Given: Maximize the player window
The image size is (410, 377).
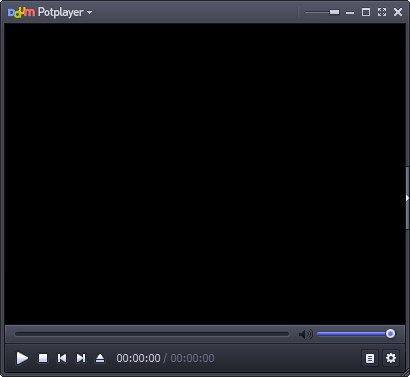Looking at the screenshot, I should click(x=366, y=12).
